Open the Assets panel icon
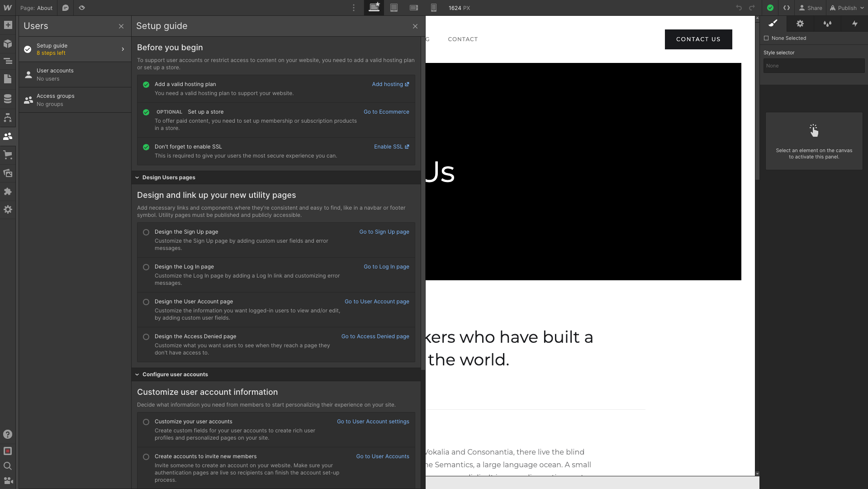Image resolution: width=868 pixels, height=489 pixels. [x=8, y=173]
